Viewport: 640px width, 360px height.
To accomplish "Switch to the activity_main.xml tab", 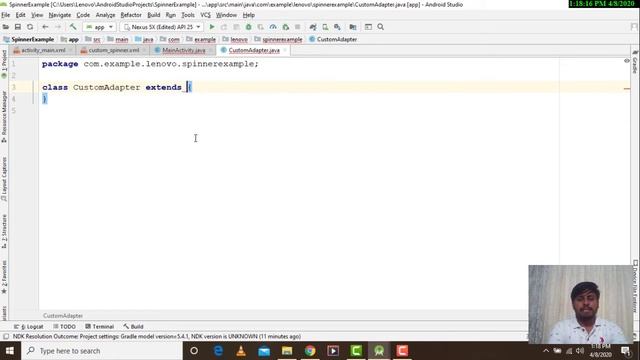I will click(43, 50).
